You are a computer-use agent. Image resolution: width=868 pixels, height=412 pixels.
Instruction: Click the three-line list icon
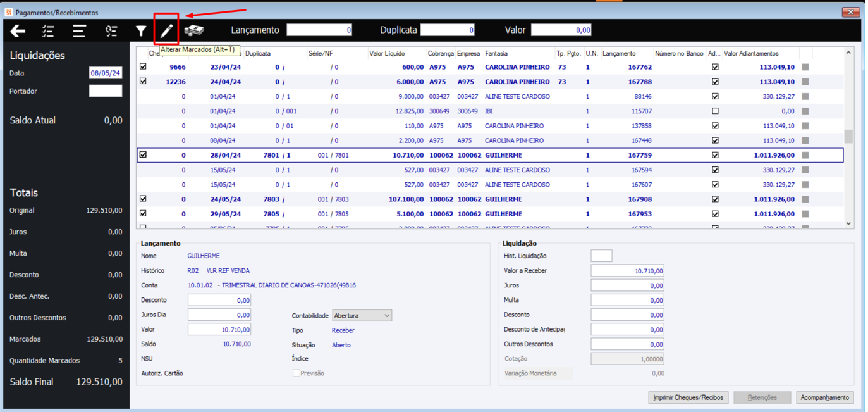click(x=79, y=31)
